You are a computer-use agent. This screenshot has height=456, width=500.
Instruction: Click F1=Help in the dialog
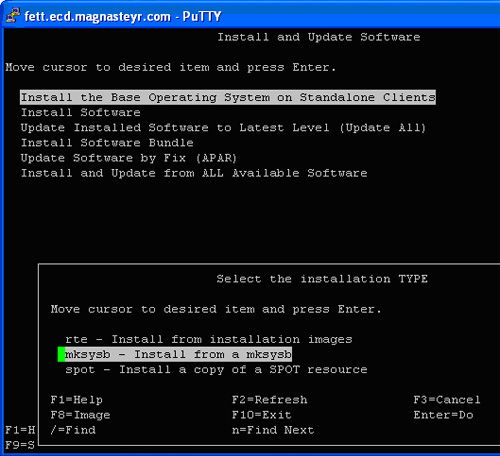coord(77,400)
